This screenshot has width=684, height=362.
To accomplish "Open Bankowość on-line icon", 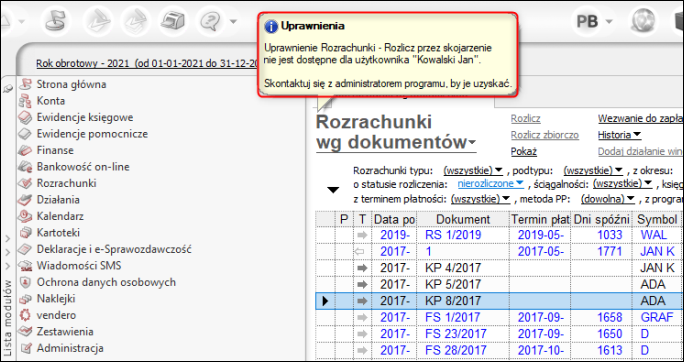I will [25, 167].
